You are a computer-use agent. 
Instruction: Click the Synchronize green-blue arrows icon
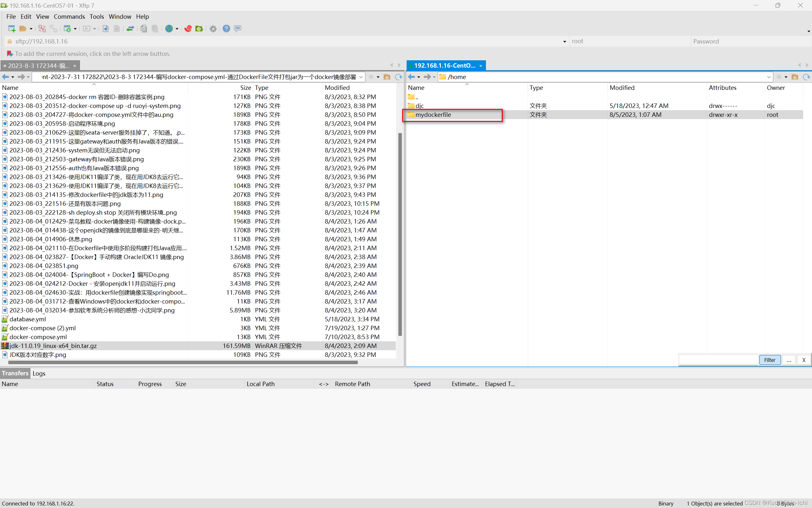130,29
